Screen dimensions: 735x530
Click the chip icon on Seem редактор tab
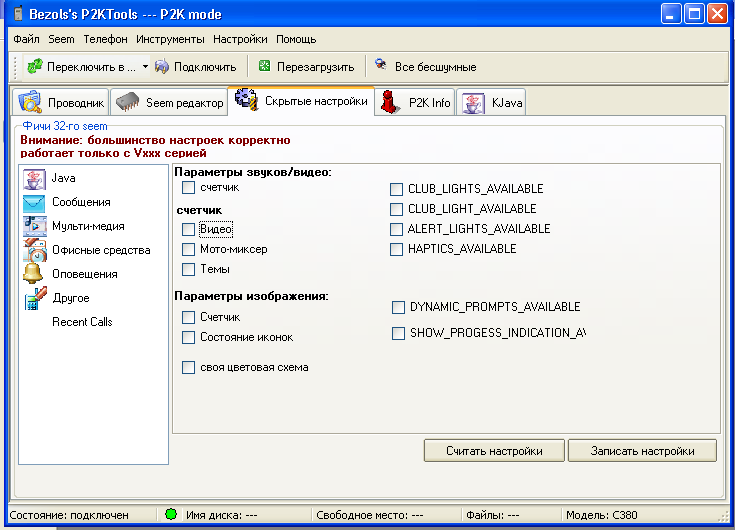click(x=128, y=102)
